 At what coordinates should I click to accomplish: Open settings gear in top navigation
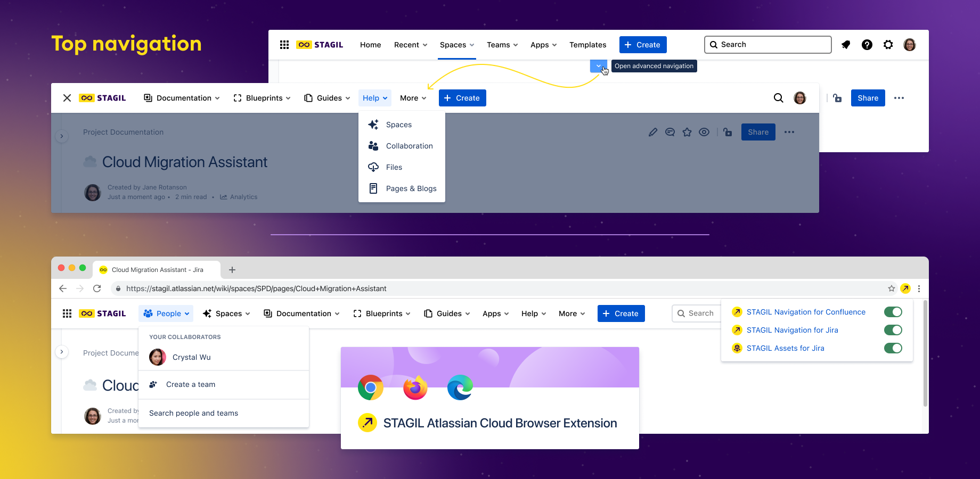[x=888, y=45]
